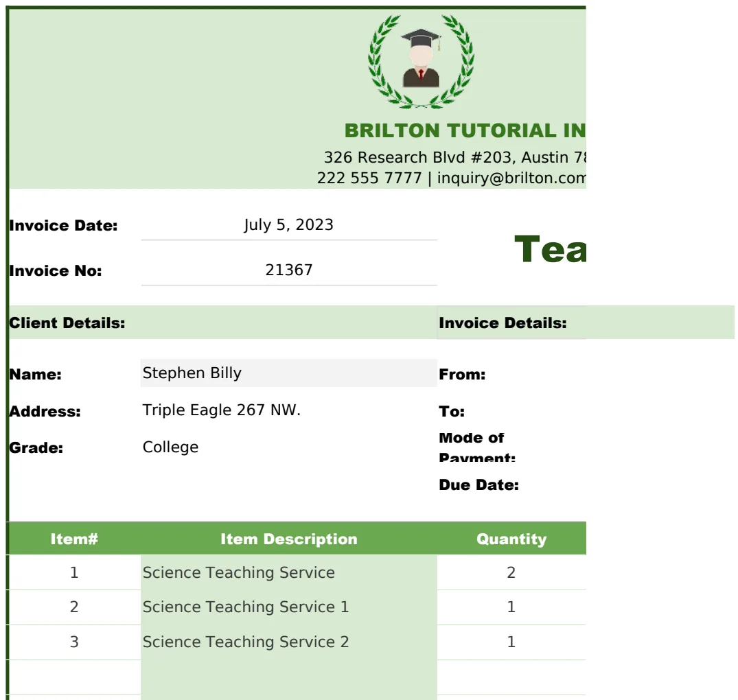This screenshot has width=738, height=700.
Task: Click the invoice number 21367 field
Action: 288,270
